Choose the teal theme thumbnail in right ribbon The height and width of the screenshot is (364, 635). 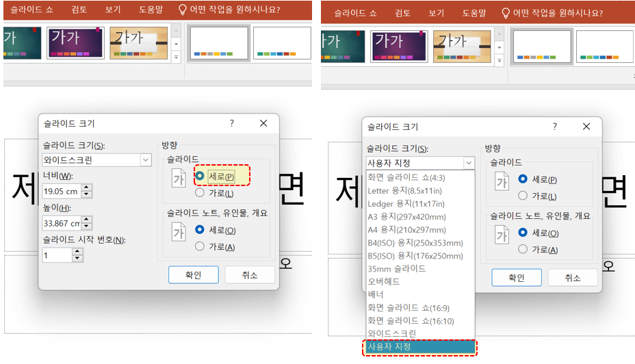coord(343,46)
